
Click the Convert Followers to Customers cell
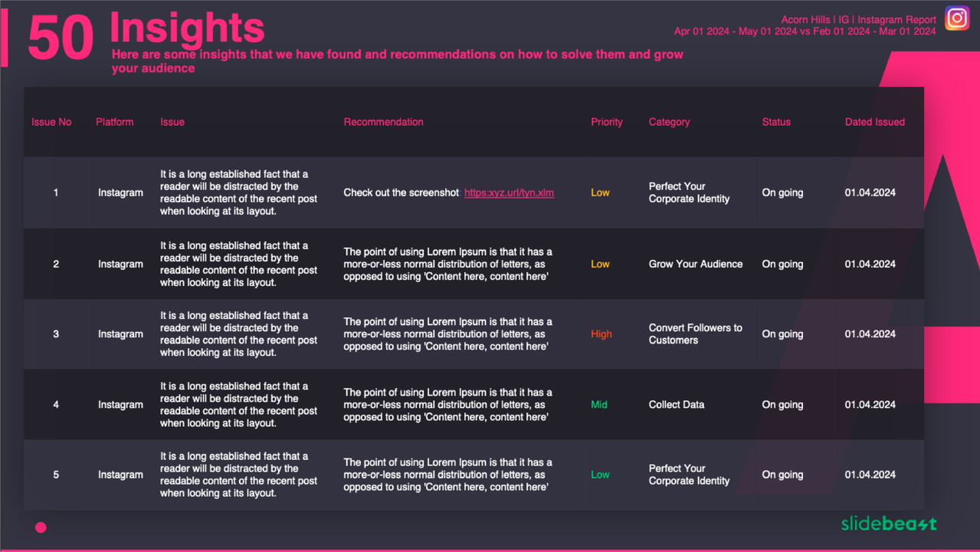[x=695, y=334]
